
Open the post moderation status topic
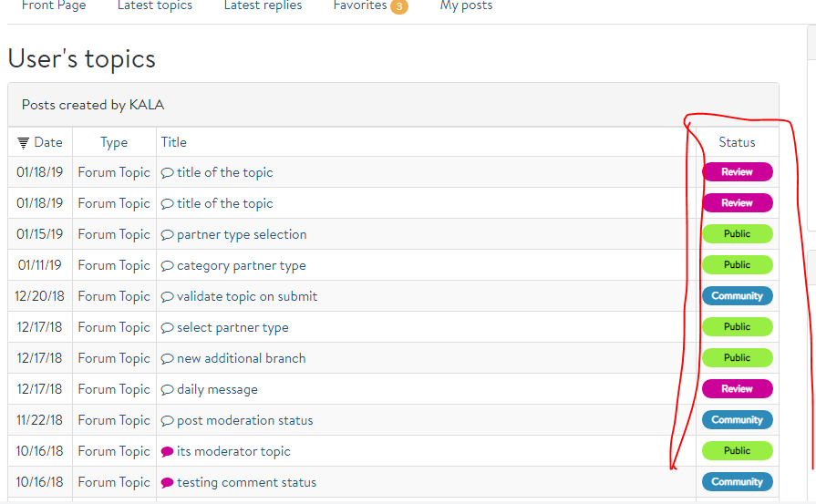[x=244, y=420]
